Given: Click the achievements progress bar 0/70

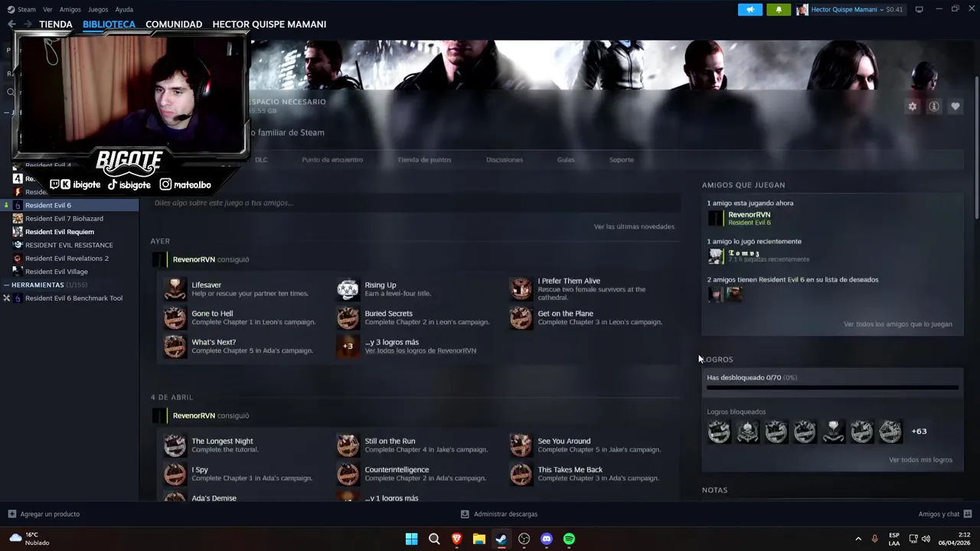Looking at the screenshot, I should coord(832,388).
